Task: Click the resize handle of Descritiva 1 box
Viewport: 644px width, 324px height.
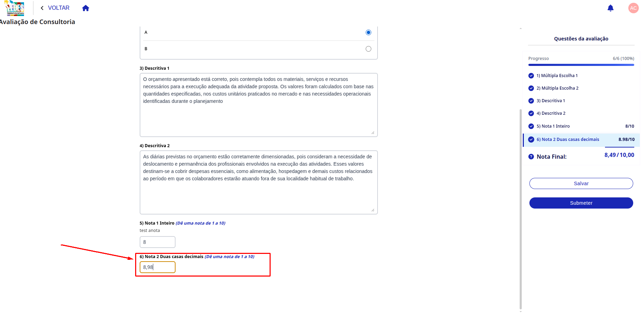Action: pyautogui.click(x=373, y=133)
